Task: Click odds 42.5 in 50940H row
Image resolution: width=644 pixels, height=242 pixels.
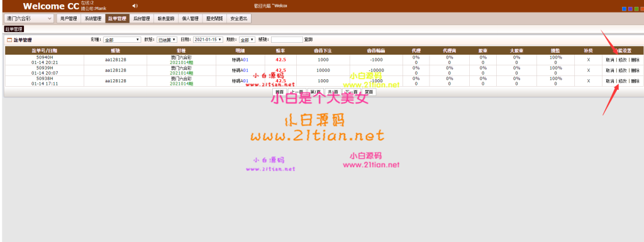Action: click(281, 60)
